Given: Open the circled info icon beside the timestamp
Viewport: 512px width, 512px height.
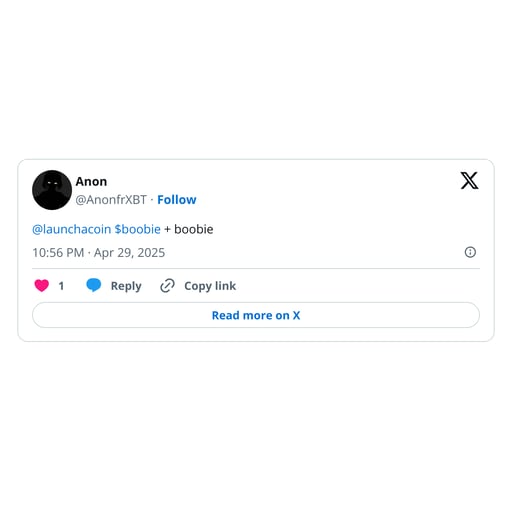Looking at the screenshot, I should click(470, 252).
